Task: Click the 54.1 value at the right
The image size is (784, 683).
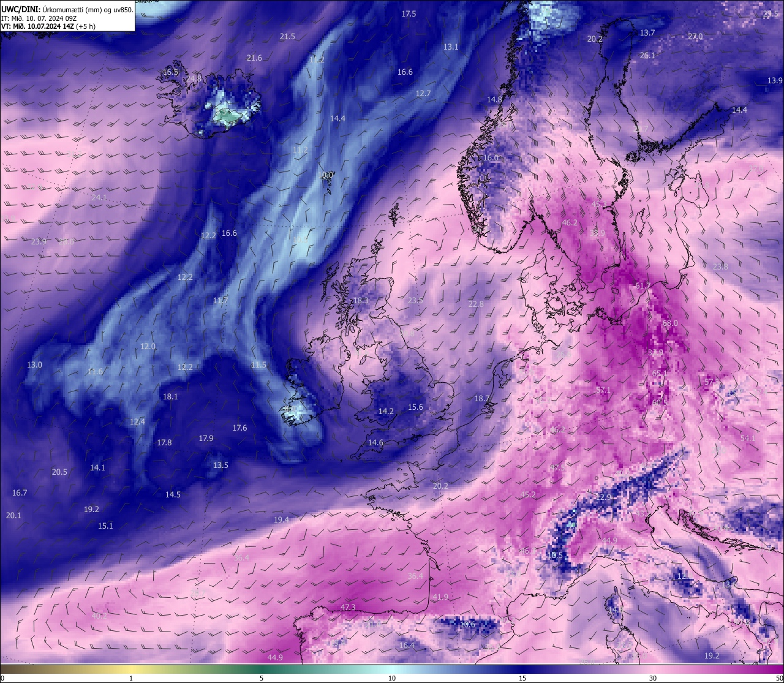Action: coord(747,438)
